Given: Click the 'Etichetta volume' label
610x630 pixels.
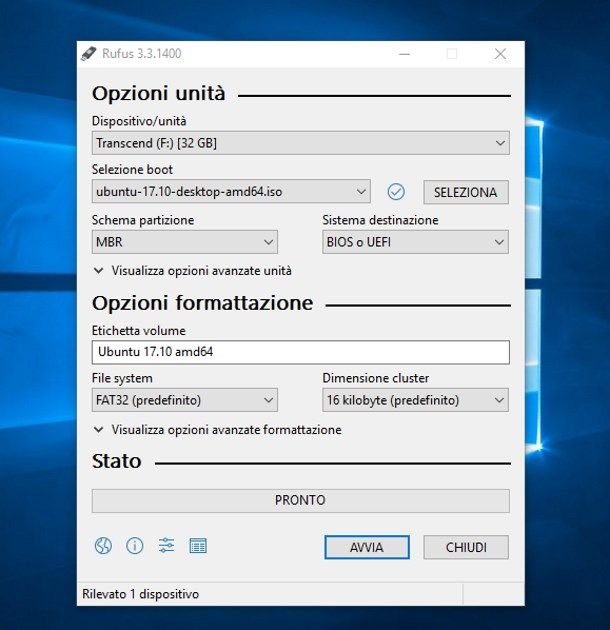Looking at the screenshot, I should pos(139,331).
